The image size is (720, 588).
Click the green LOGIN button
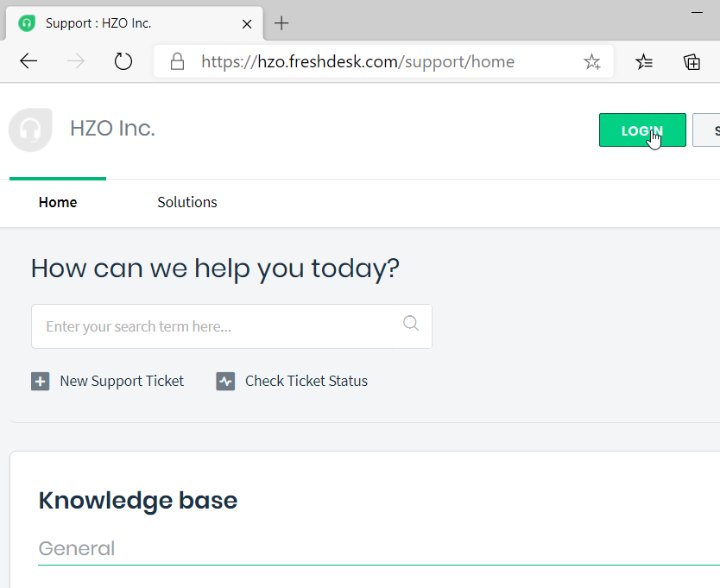point(642,130)
